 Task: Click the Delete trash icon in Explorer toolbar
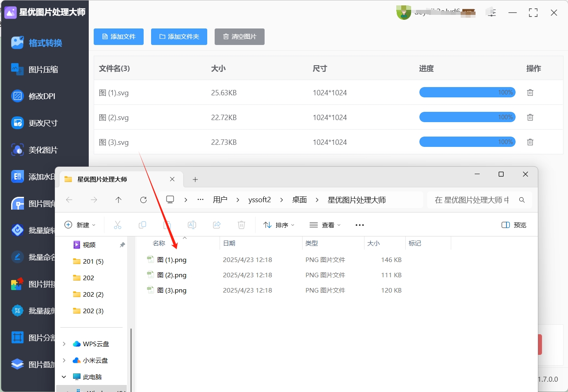[x=241, y=225]
